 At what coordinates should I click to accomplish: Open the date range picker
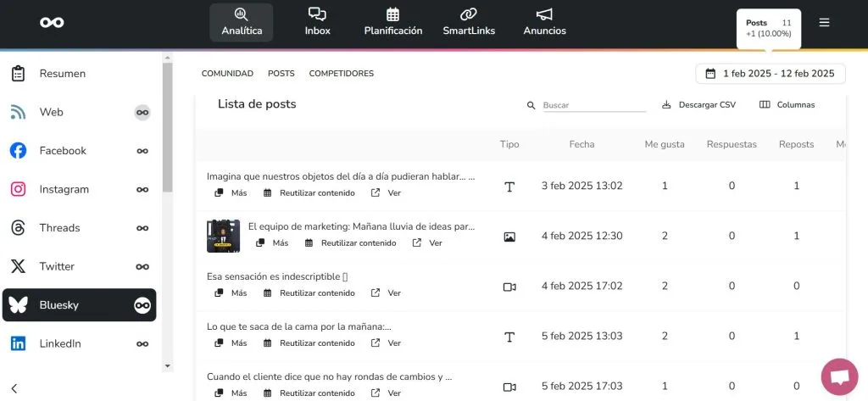(x=771, y=74)
